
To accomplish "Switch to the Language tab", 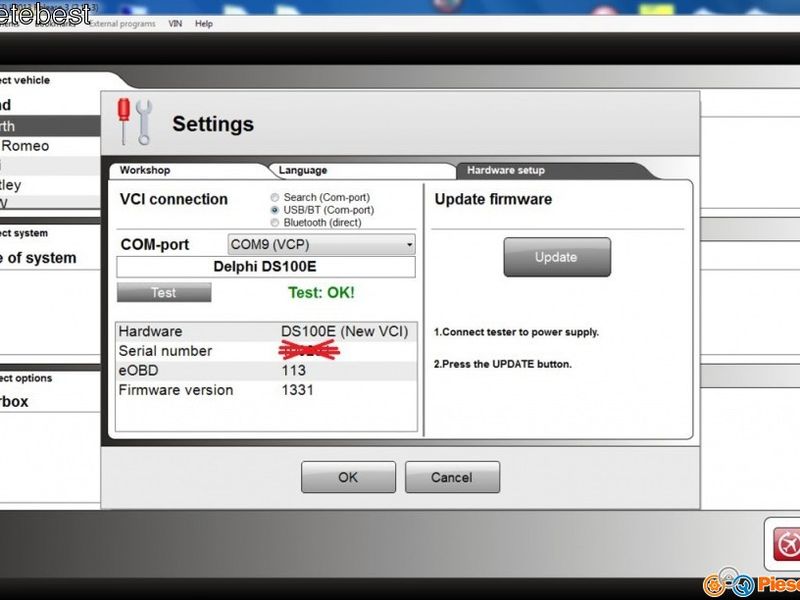I will [360, 170].
